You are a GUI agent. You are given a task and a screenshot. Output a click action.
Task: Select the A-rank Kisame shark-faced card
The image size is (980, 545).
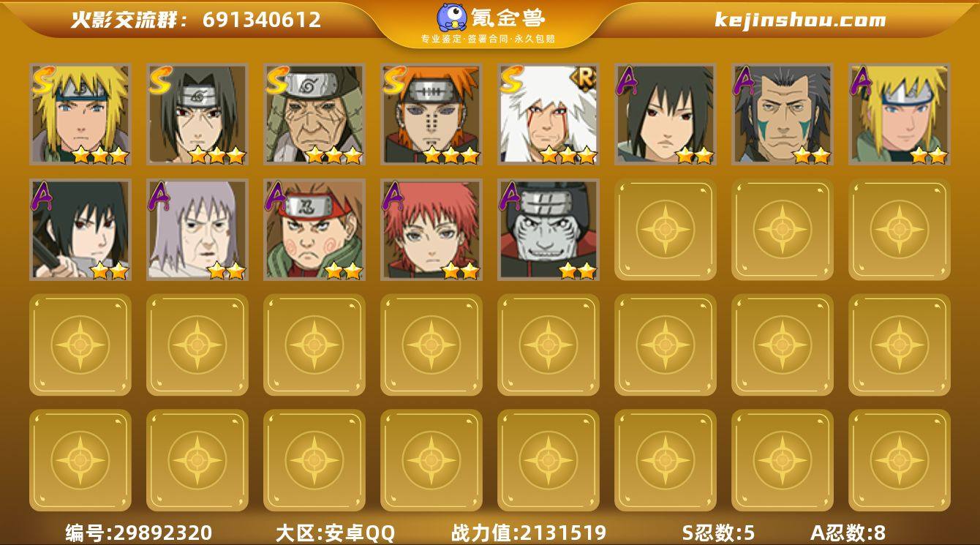coord(548,230)
